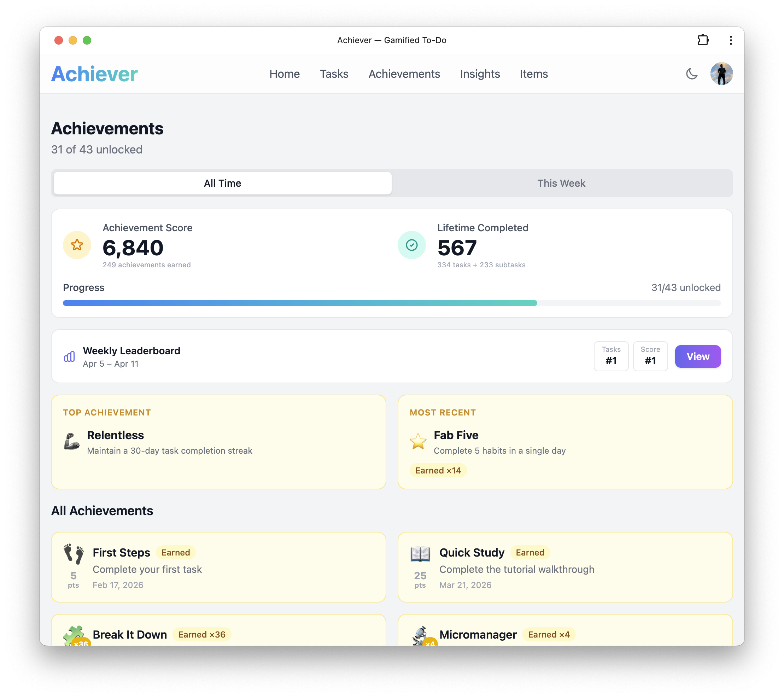Navigate to the Items tab
Viewport: 784px width, 698px height.
coord(534,74)
